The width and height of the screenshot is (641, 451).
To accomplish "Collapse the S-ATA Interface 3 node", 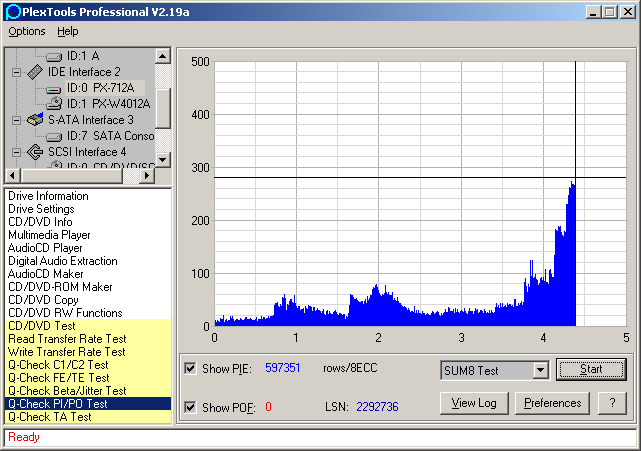I will (16, 120).
